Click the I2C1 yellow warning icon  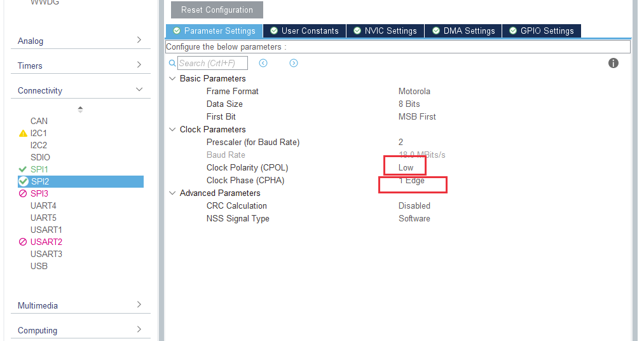coord(24,134)
